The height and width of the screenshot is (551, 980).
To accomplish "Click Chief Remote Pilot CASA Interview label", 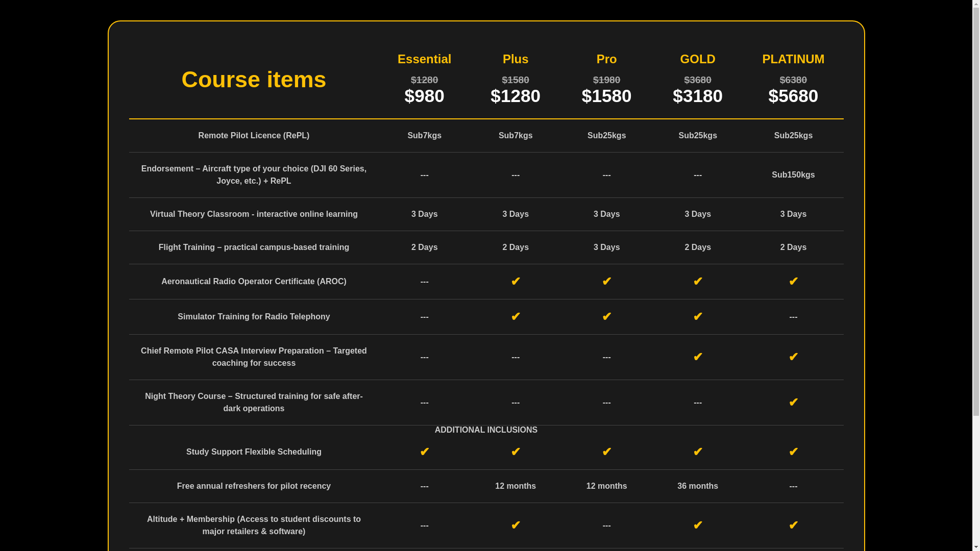I will click(x=254, y=357).
